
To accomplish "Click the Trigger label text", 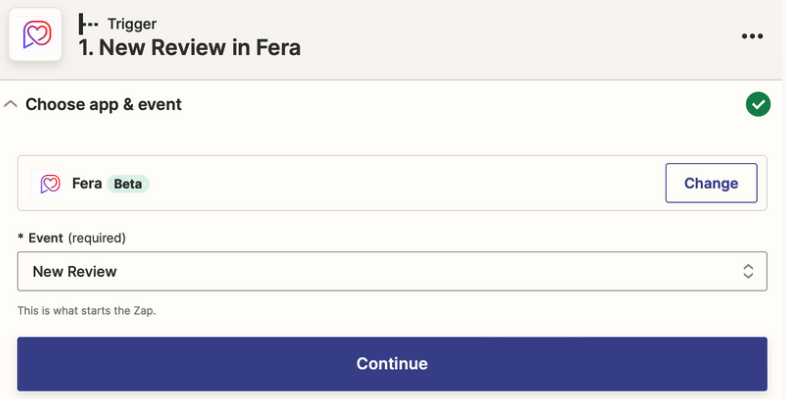I will (132, 24).
